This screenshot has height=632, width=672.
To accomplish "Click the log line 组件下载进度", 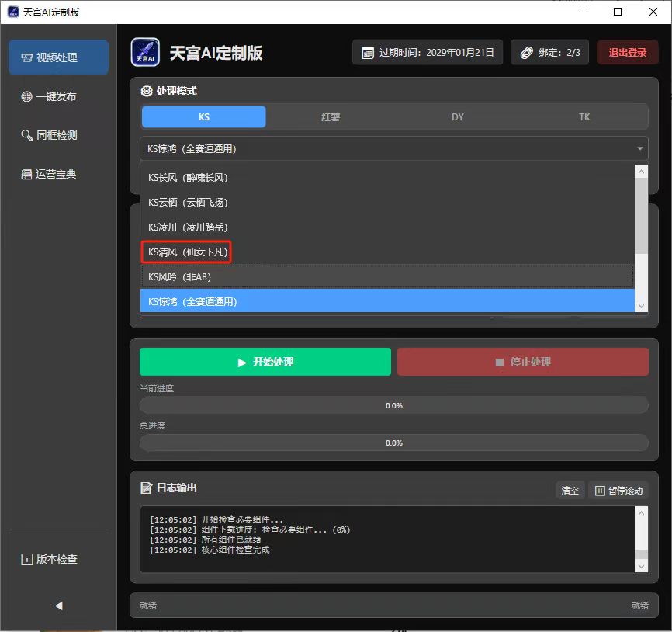I will point(251,530).
